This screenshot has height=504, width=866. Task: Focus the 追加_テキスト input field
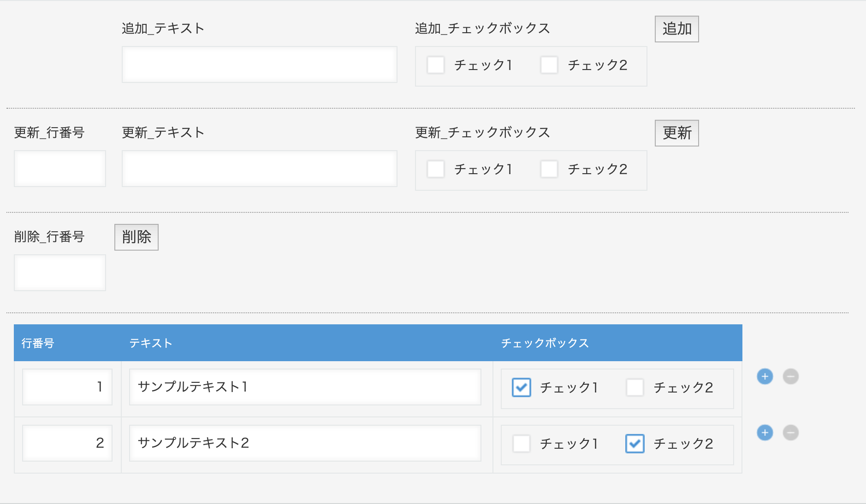[x=260, y=64]
